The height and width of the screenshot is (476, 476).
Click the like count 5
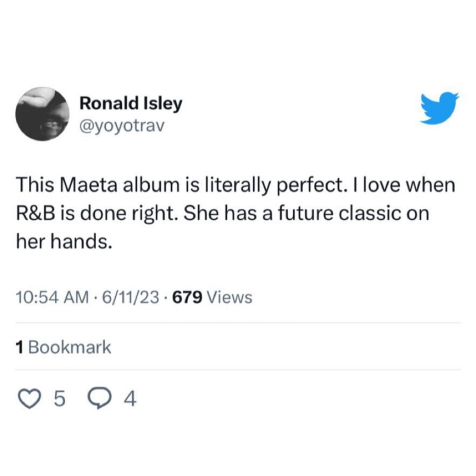(60, 399)
